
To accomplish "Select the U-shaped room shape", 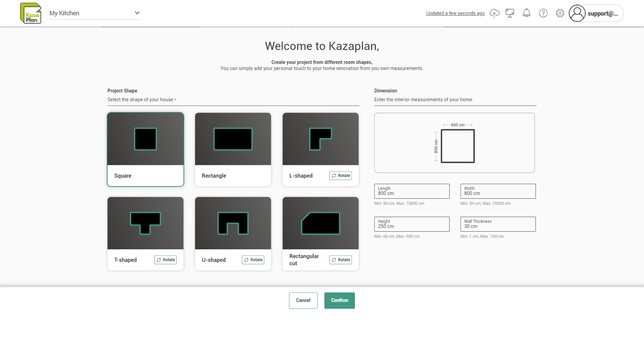I will click(233, 233).
